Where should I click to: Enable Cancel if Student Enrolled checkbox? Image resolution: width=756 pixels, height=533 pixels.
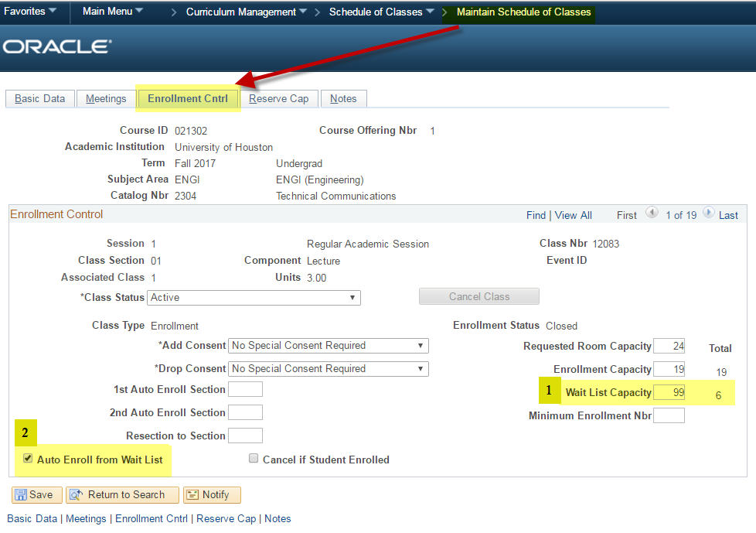pyautogui.click(x=254, y=460)
